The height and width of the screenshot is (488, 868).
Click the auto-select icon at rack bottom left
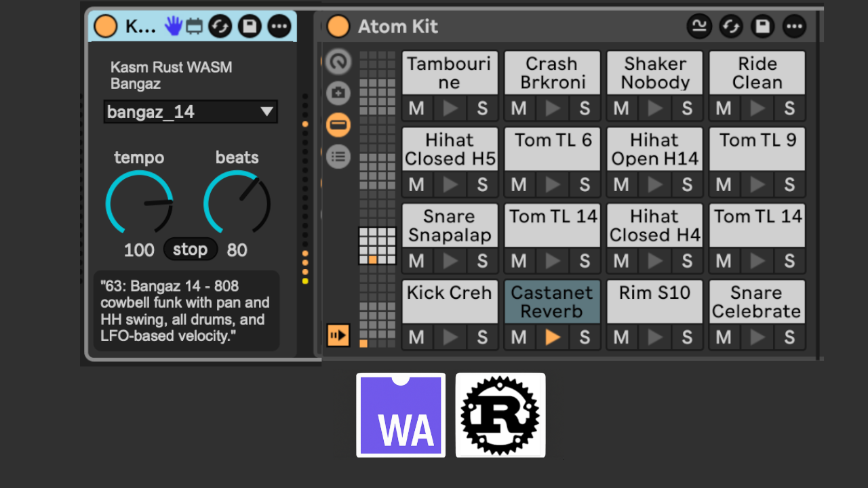point(338,335)
